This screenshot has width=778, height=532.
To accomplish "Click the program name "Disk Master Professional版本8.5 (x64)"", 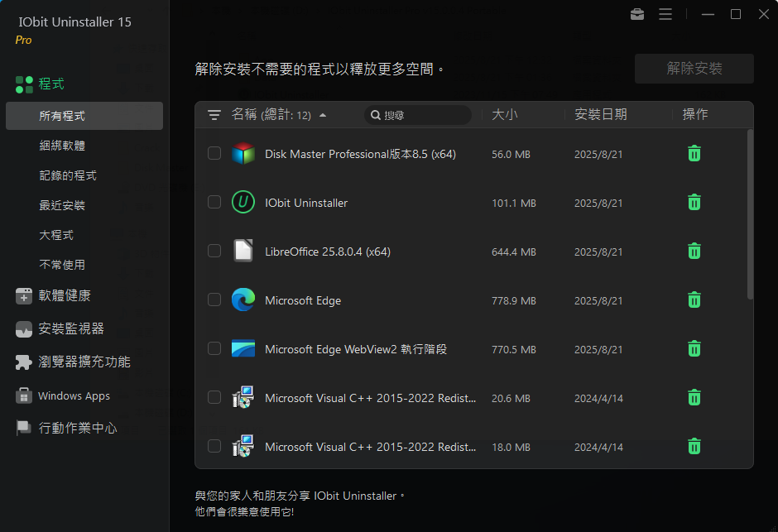I will pyautogui.click(x=360, y=154).
